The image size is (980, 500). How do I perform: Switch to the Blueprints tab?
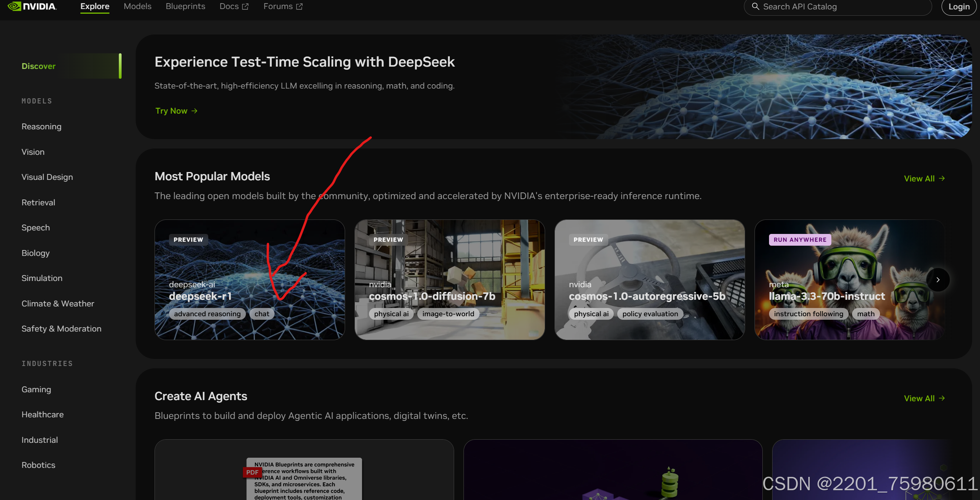[185, 6]
